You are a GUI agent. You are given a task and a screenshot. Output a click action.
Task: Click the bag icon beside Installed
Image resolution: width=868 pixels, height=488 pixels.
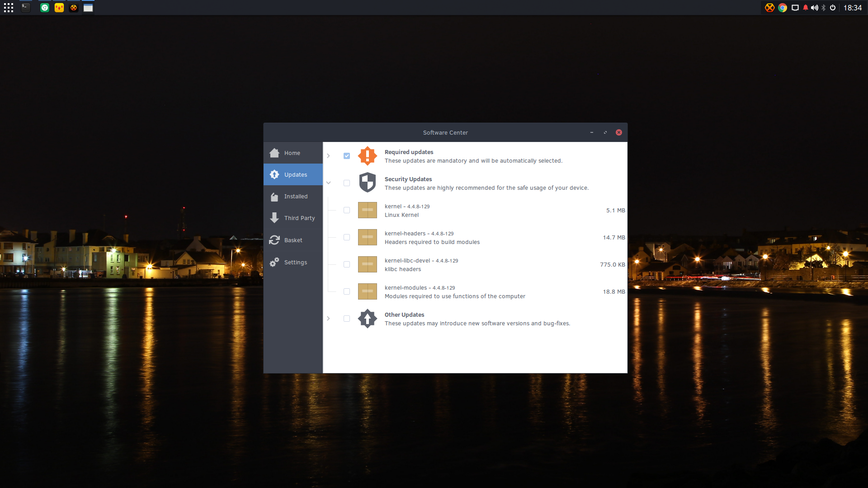pos(274,197)
